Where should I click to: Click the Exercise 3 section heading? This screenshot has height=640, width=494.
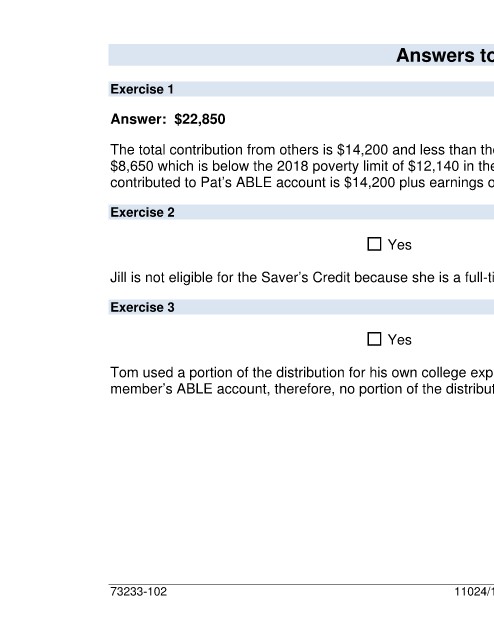pyautogui.click(x=142, y=307)
